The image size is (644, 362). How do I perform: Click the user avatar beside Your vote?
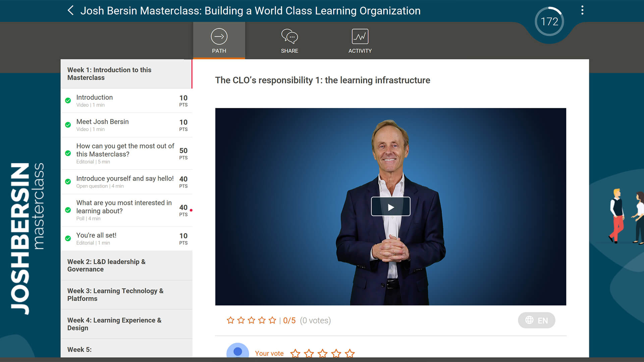tap(237, 351)
